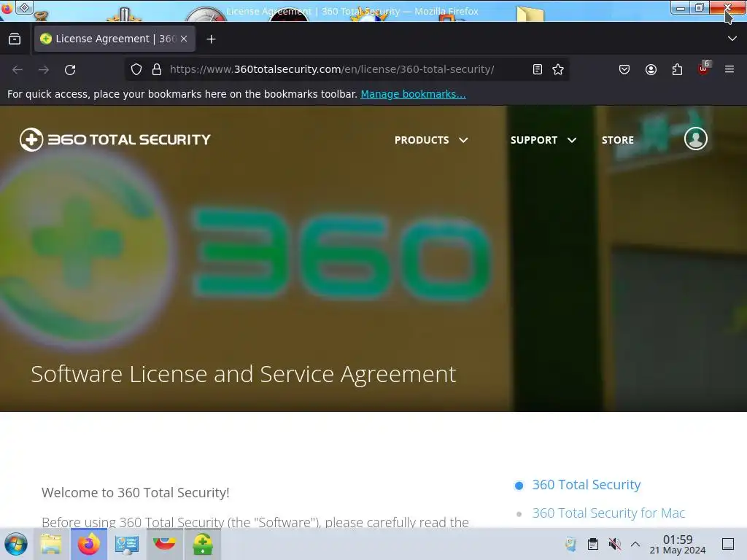Viewport: 747px width, 560px height.
Task: Open file manager from taskbar
Action: (51, 544)
